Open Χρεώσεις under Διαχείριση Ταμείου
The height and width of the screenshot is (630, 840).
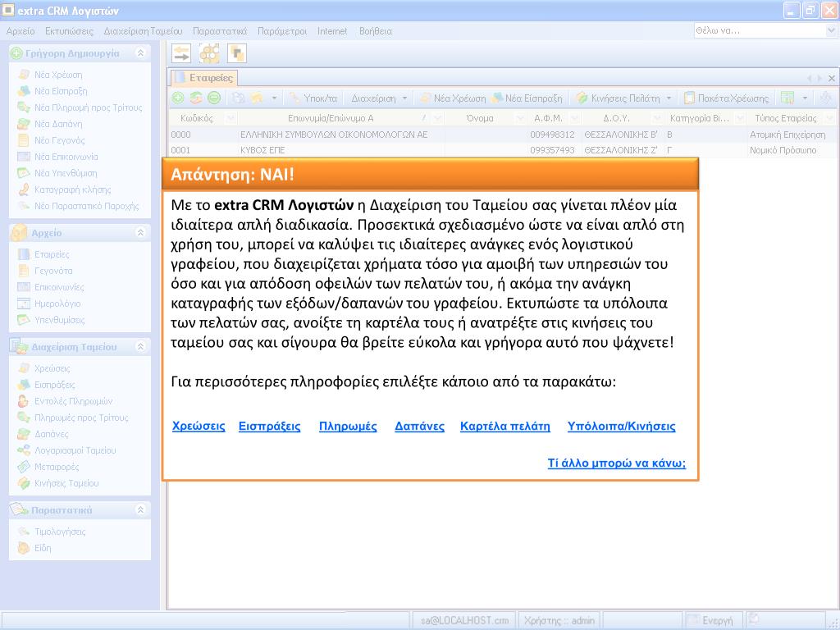coord(52,368)
